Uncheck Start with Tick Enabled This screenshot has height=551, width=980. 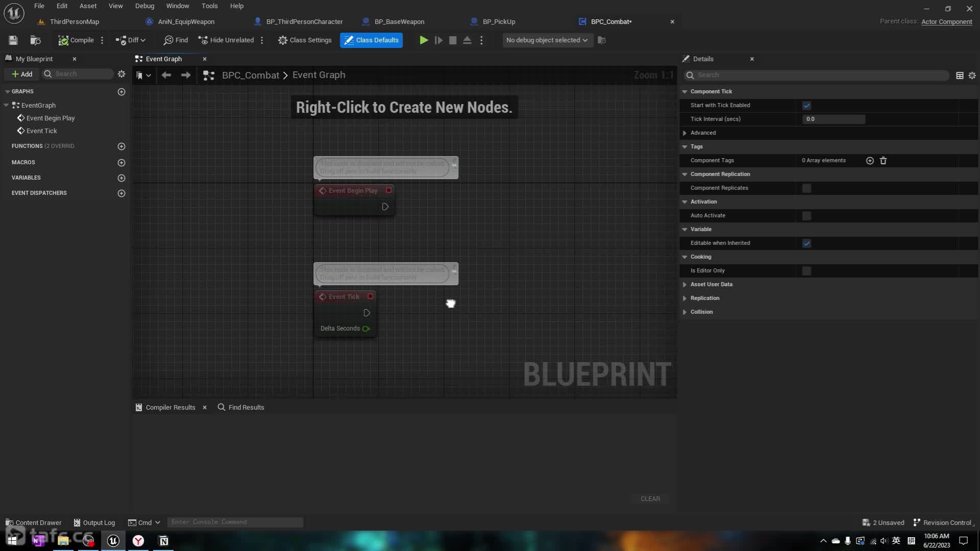tap(806, 106)
